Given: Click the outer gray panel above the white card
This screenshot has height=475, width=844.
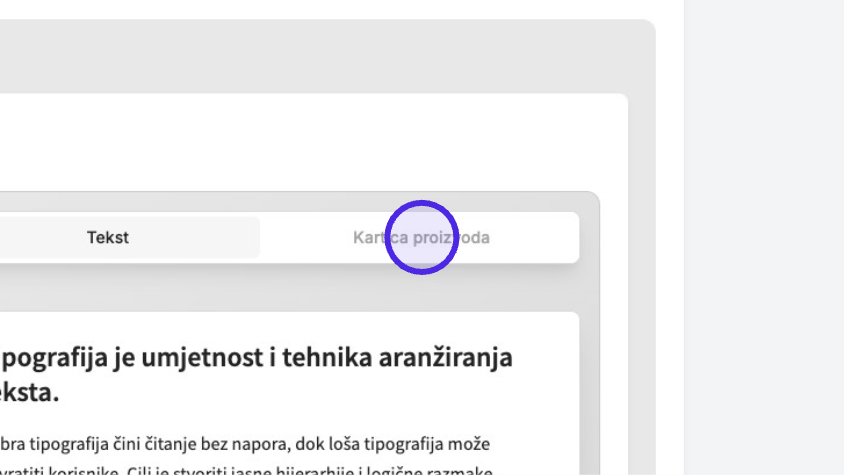Looking at the screenshot, I should [x=323, y=57].
